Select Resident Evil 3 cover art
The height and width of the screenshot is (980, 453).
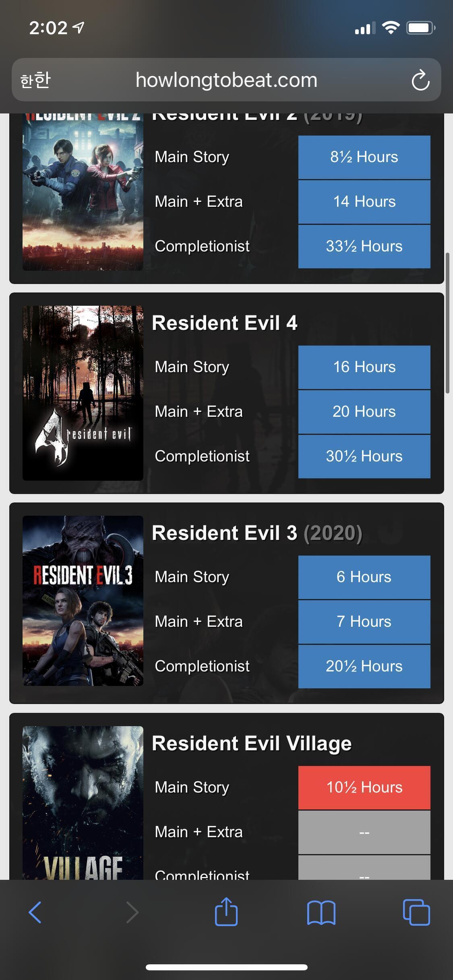tap(83, 601)
